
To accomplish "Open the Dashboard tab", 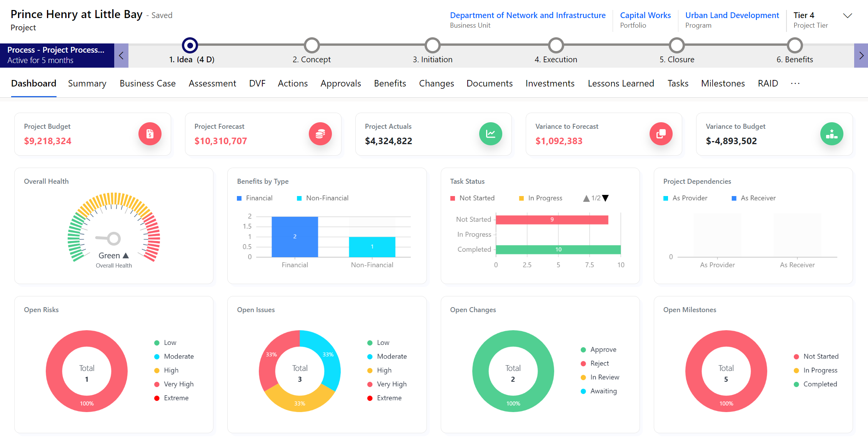I will [x=33, y=83].
